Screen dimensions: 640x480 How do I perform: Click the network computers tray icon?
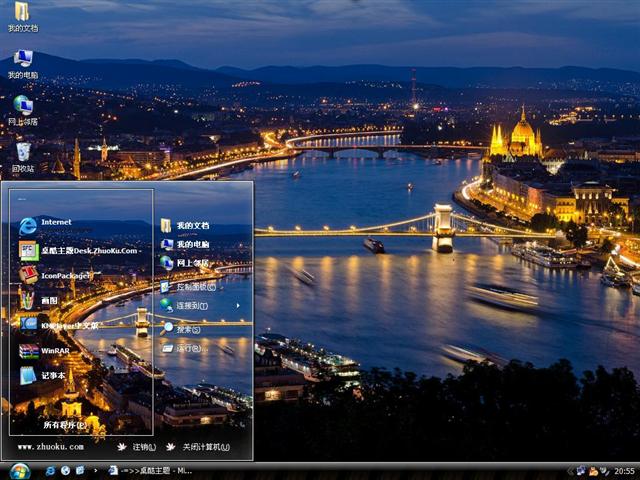580,471
